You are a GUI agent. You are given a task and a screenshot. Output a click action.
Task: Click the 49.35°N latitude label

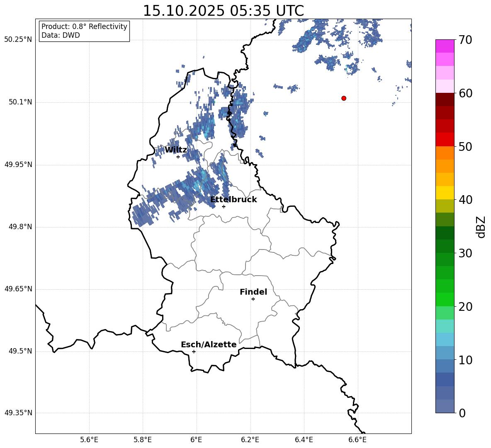[x=18, y=413]
